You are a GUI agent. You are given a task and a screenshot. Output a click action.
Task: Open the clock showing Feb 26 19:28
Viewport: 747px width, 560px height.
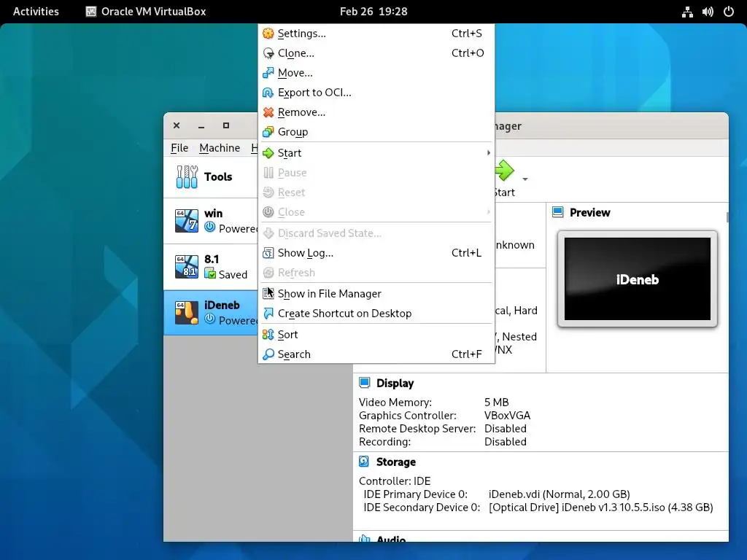(x=373, y=12)
